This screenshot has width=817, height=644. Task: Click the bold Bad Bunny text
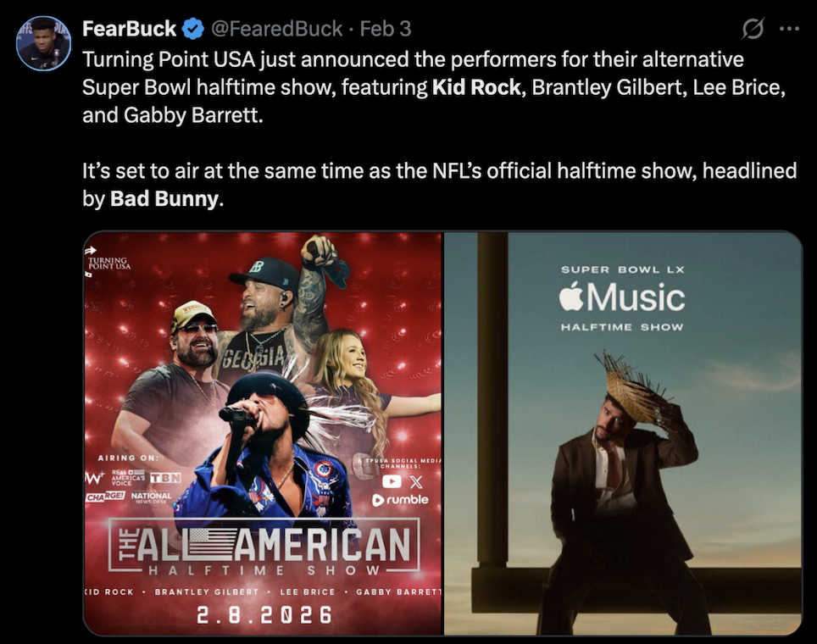164,198
